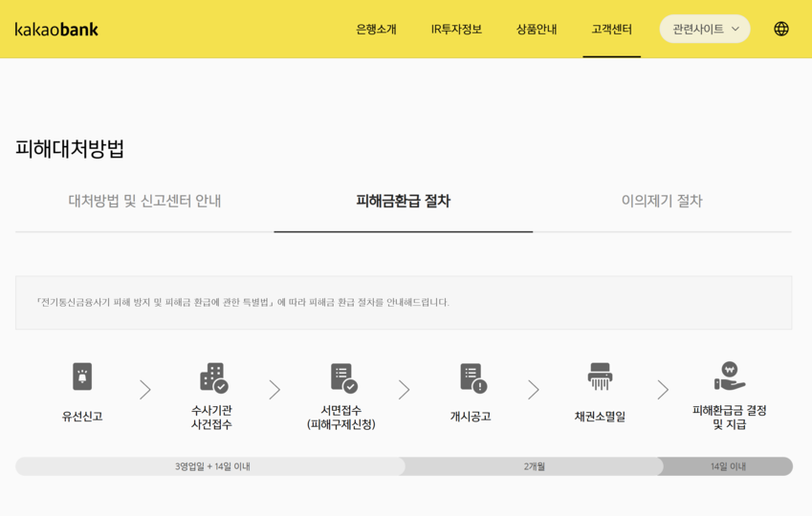Viewport: 812px width, 516px height.
Task: Click the 피해환급금 결정 hand coin icon
Action: pyautogui.click(x=729, y=376)
